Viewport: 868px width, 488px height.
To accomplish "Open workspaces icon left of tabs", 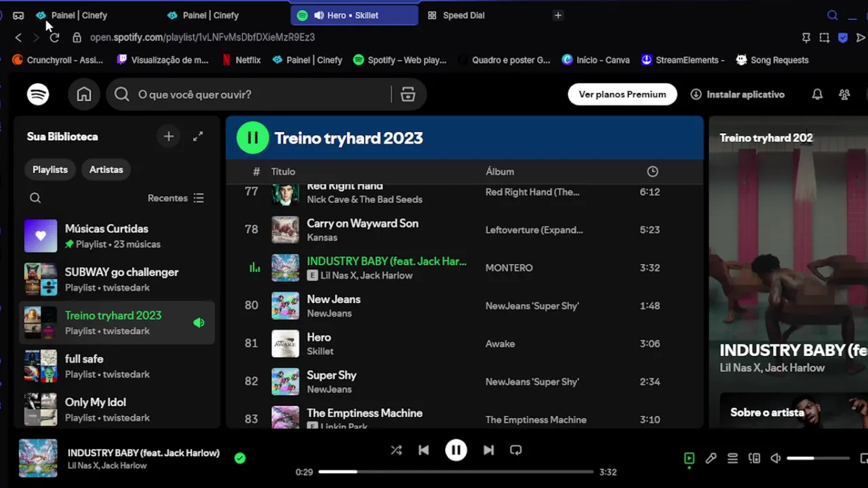I will (18, 15).
